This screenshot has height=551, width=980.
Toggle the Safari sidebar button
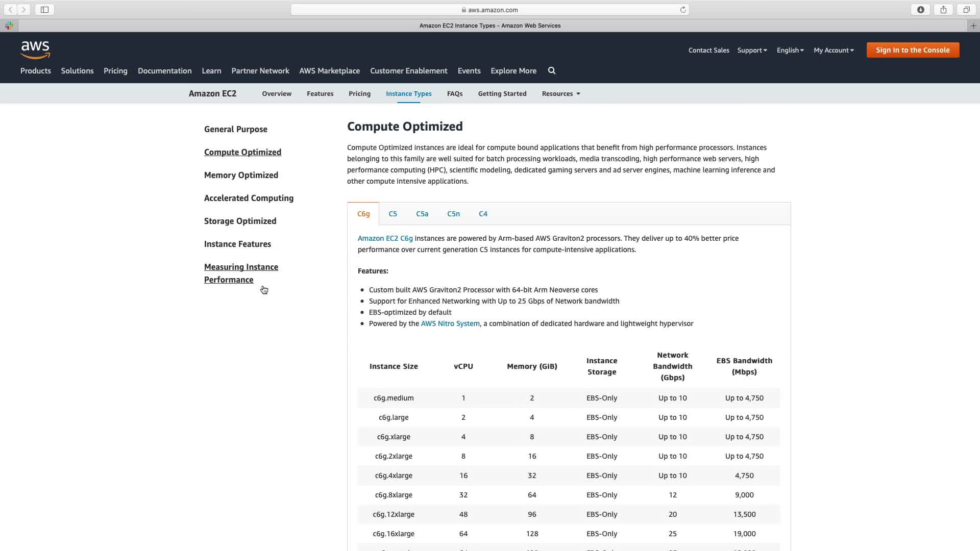click(44, 10)
